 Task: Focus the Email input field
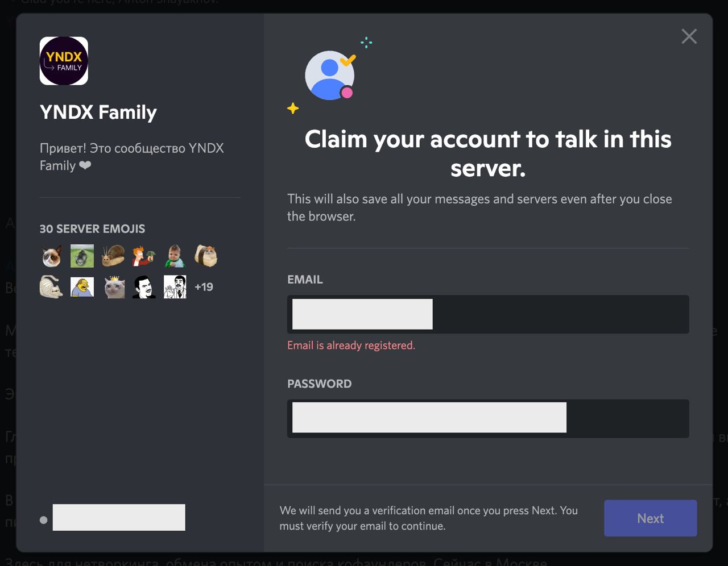coord(488,314)
